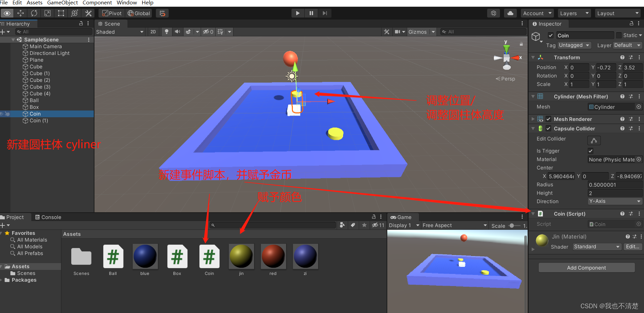
Task: Open the Component menu
Action: (97, 3)
